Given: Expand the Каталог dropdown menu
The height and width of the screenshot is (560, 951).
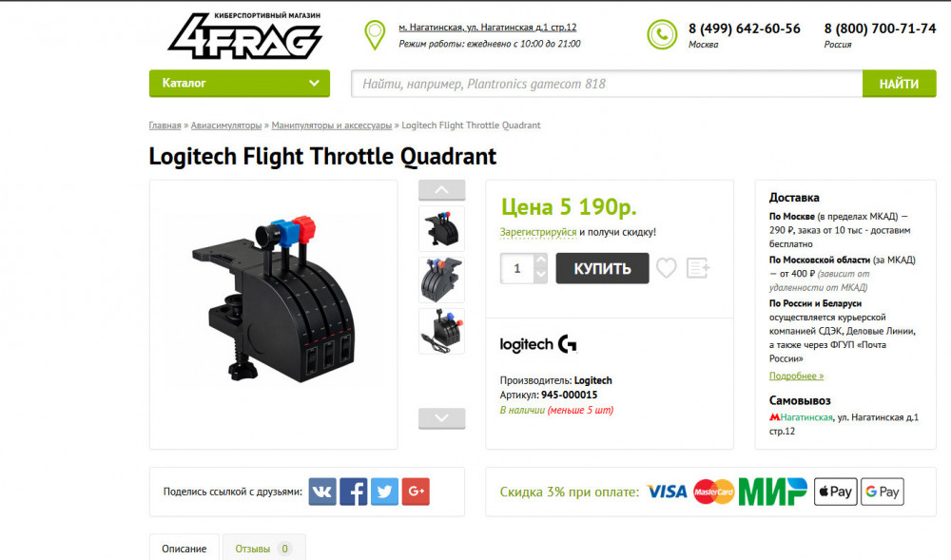Looking at the screenshot, I should tap(240, 83).
